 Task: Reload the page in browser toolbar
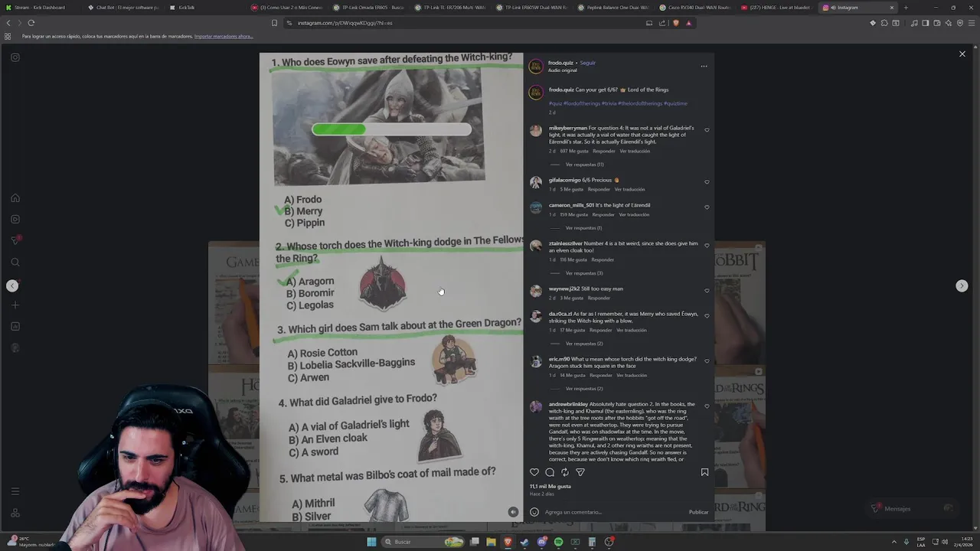pyautogui.click(x=31, y=23)
